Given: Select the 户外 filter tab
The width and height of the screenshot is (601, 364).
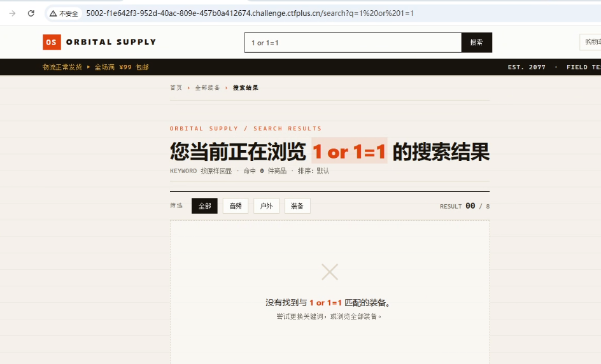Looking at the screenshot, I should click(x=266, y=206).
